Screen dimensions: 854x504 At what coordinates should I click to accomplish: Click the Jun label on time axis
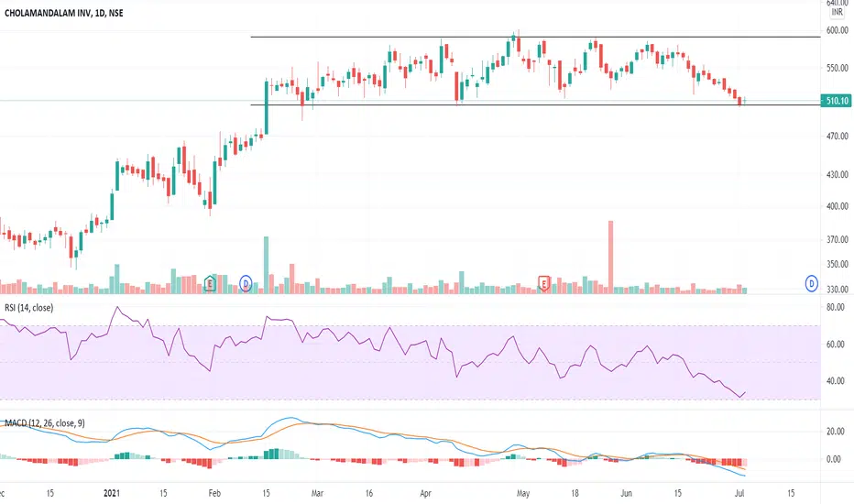pyautogui.click(x=627, y=493)
